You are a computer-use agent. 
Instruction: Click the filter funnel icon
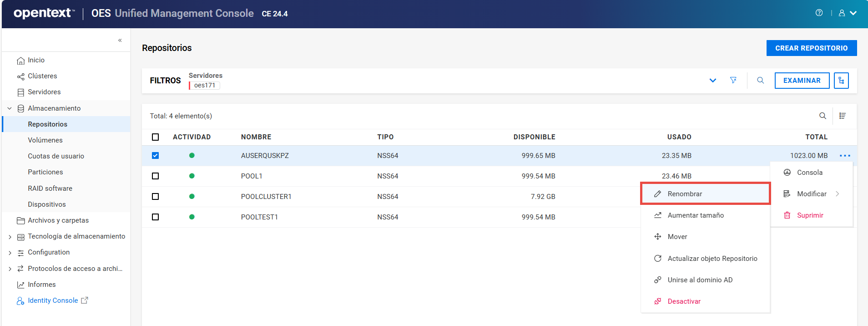[x=733, y=81]
